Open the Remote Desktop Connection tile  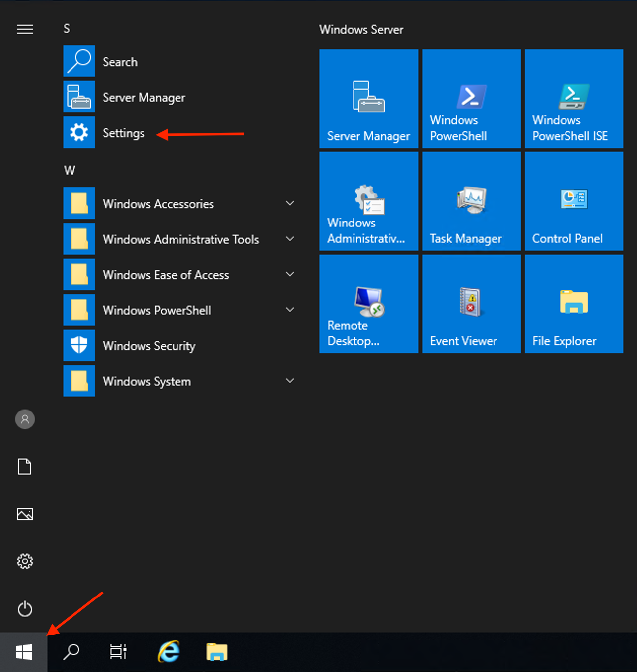tap(369, 304)
